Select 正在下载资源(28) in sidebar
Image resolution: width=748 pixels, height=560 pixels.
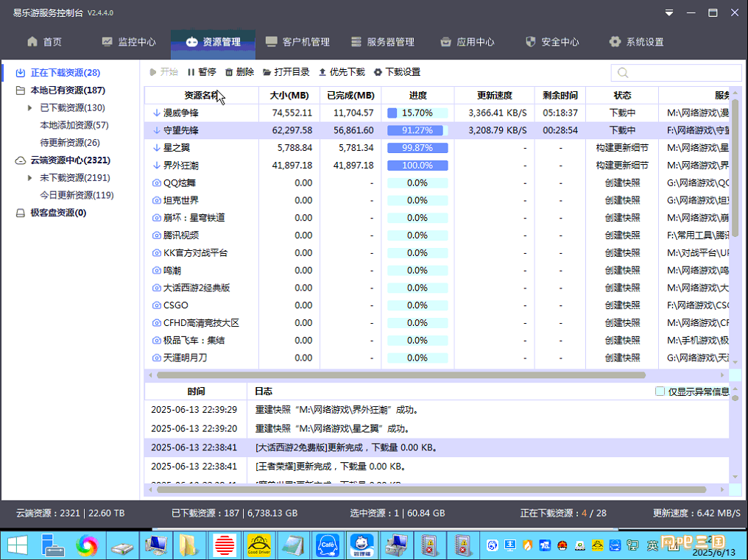(66, 73)
